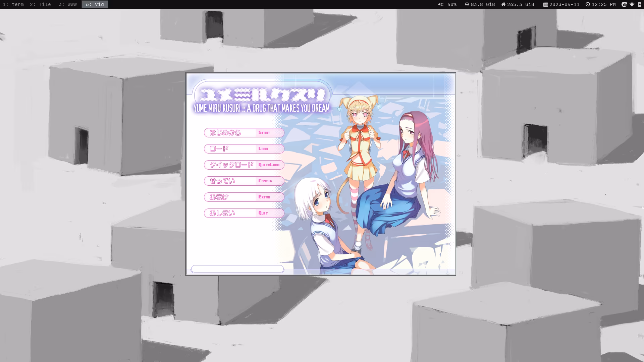Click the empty status bar at game bottom
The height and width of the screenshot is (362, 644).
click(x=237, y=269)
